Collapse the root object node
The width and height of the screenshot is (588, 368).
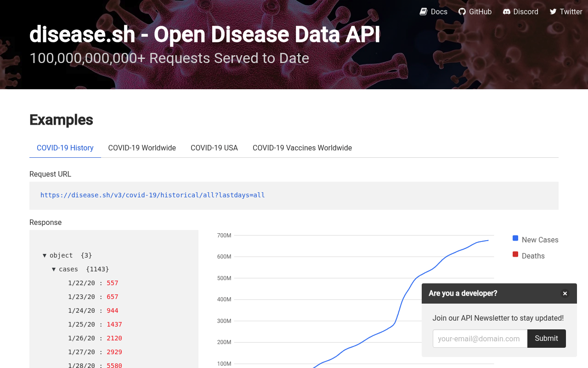coord(45,255)
